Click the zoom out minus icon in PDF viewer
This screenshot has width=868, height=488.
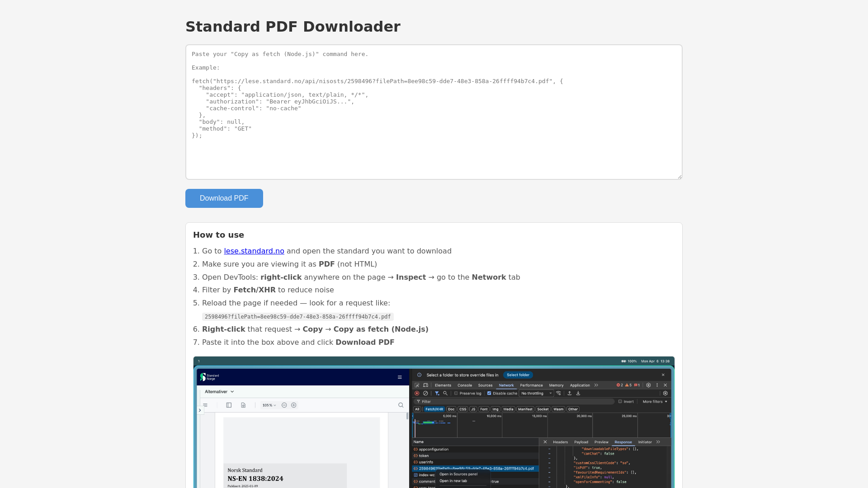[x=284, y=405]
